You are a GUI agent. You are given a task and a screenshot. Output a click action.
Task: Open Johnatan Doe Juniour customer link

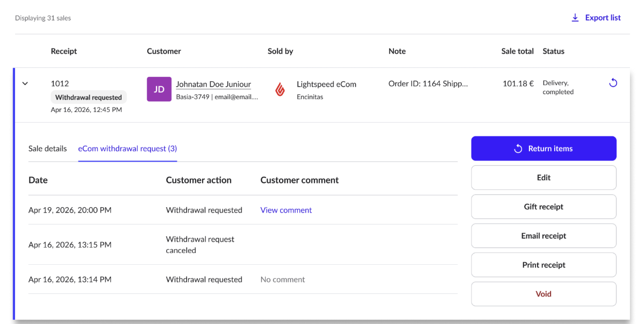(213, 84)
